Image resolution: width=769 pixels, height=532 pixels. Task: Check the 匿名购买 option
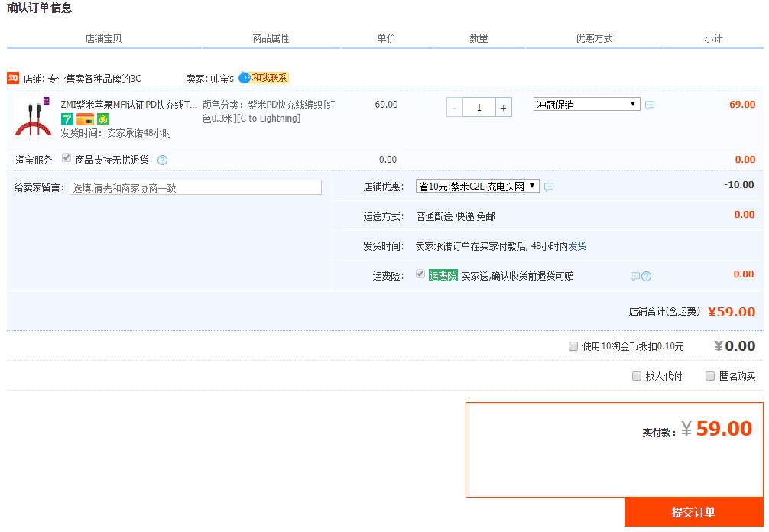tap(709, 376)
